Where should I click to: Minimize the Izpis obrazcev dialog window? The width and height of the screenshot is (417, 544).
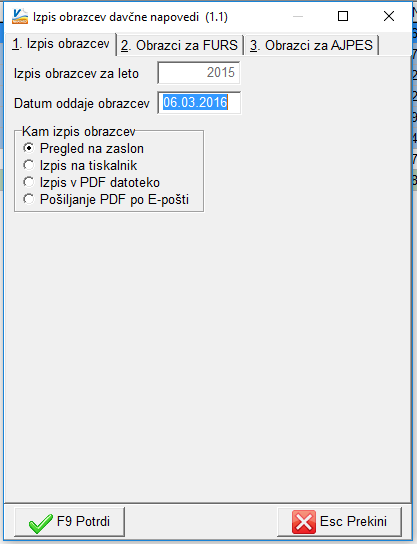click(x=298, y=16)
